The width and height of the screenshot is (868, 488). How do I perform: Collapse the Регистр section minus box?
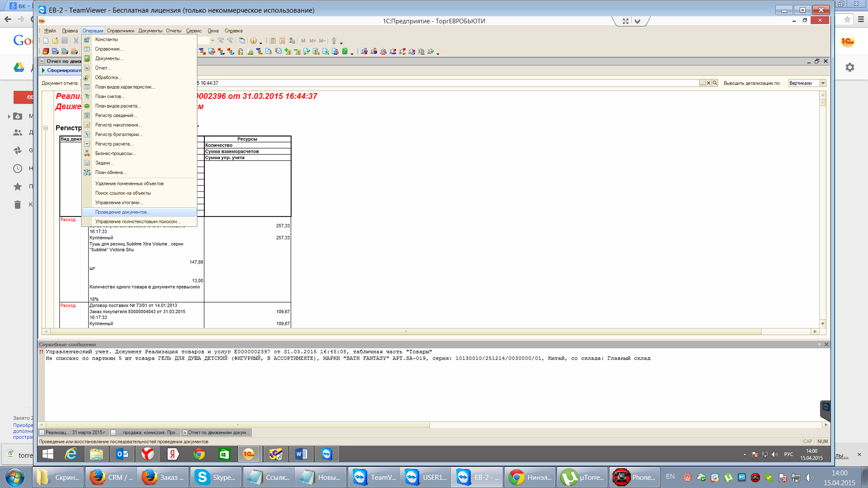[x=46, y=128]
